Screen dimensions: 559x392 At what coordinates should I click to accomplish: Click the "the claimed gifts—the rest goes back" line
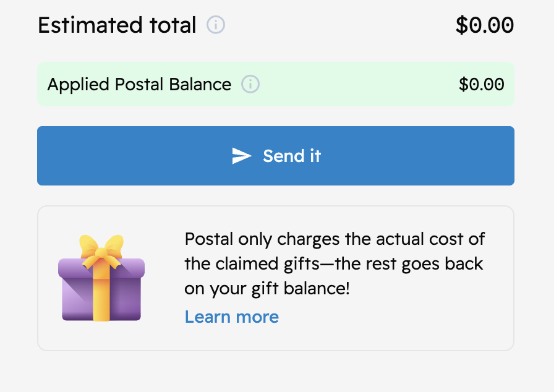(333, 264)
